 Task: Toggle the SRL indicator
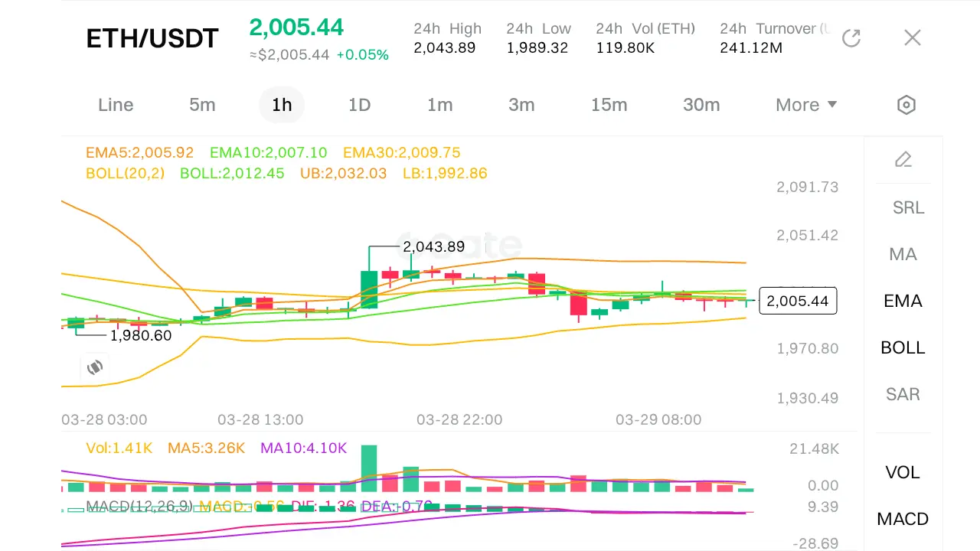(x=908, y=207)
